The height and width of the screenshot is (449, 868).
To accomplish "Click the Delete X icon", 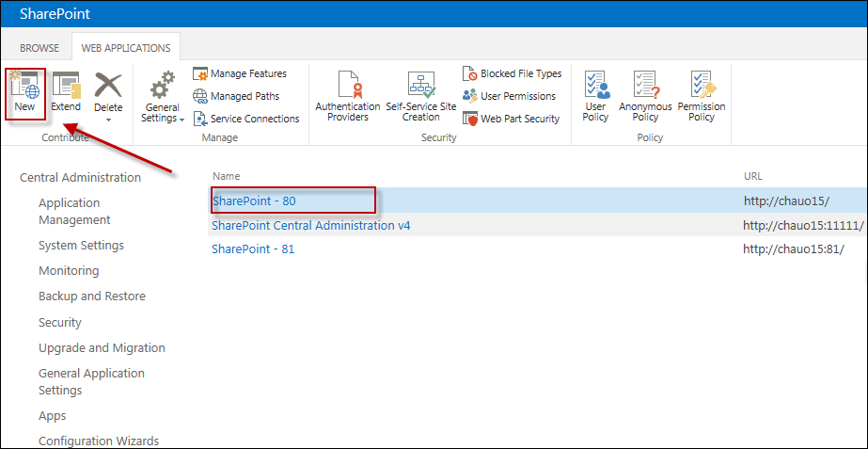I will tap(108, 85).
